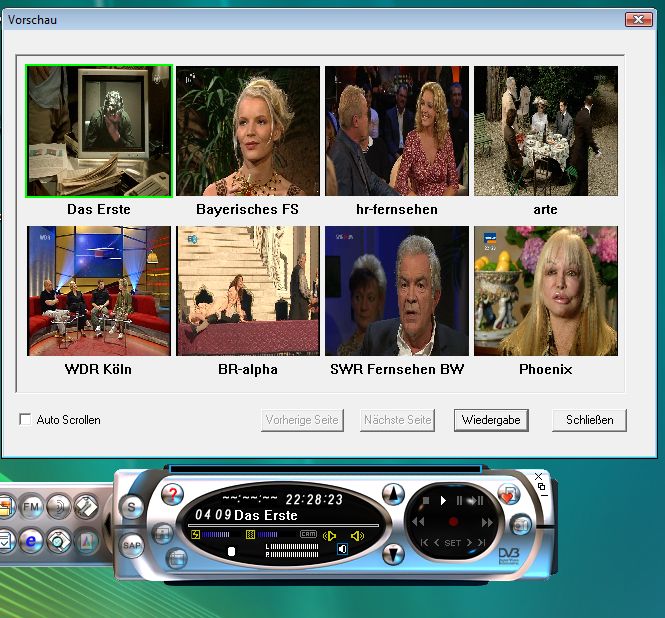Click the channel up arrow button
Screen dimensions: 665x618
pos(393,494)
